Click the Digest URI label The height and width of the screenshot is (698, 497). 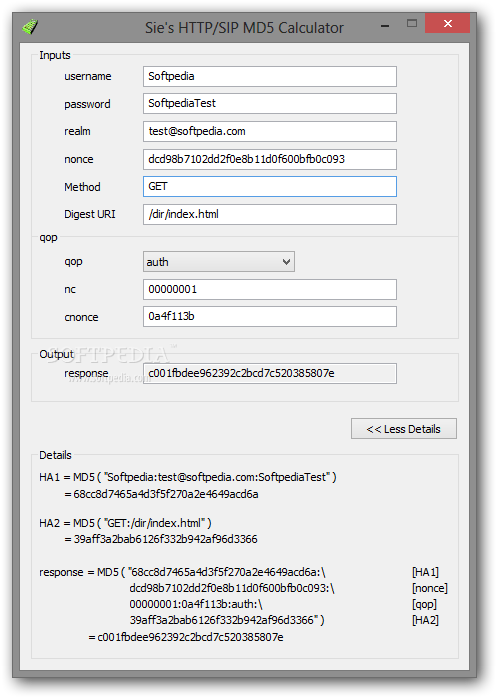click(x=90, y=214)
